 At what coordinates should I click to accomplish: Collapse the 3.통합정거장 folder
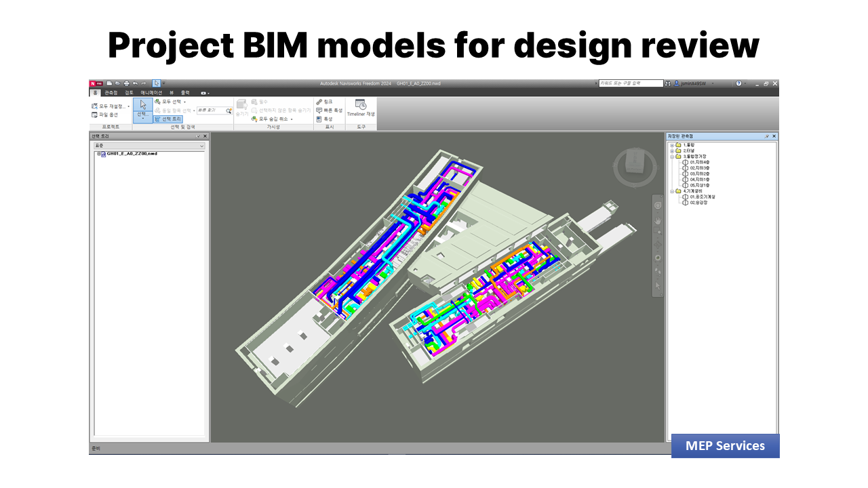671,157
